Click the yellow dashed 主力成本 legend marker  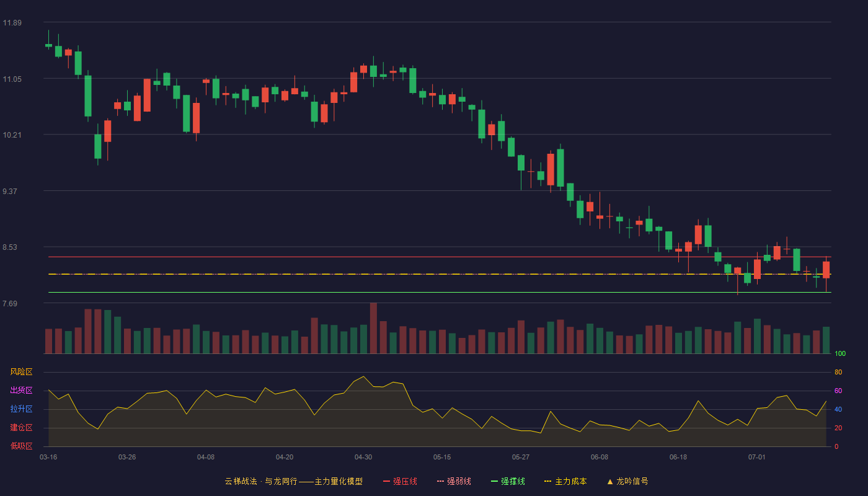(x=548, y=481)
